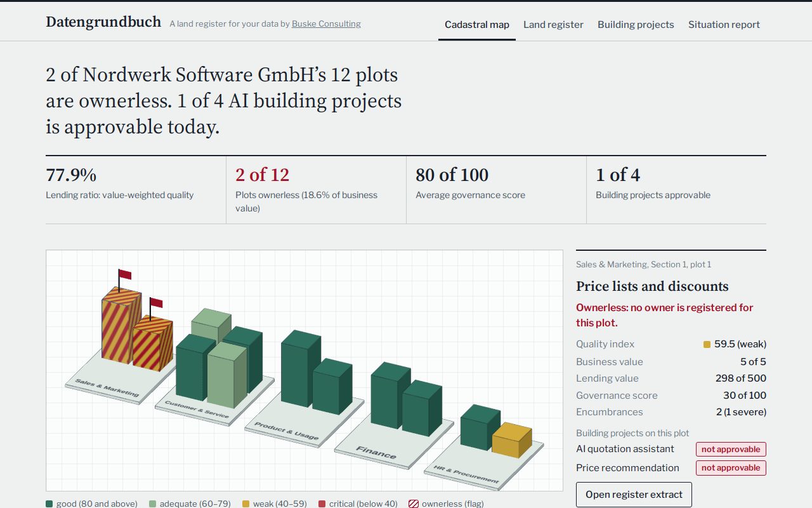
Task: Click the Price lists and discounts heading
Action: point(652,286)
